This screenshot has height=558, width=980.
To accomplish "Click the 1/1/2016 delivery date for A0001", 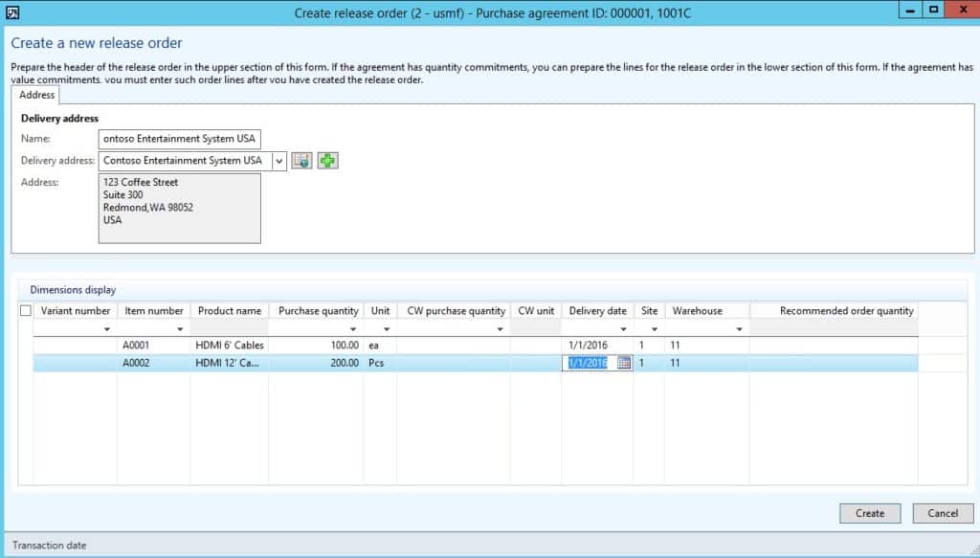I will (x=597, y=345).
